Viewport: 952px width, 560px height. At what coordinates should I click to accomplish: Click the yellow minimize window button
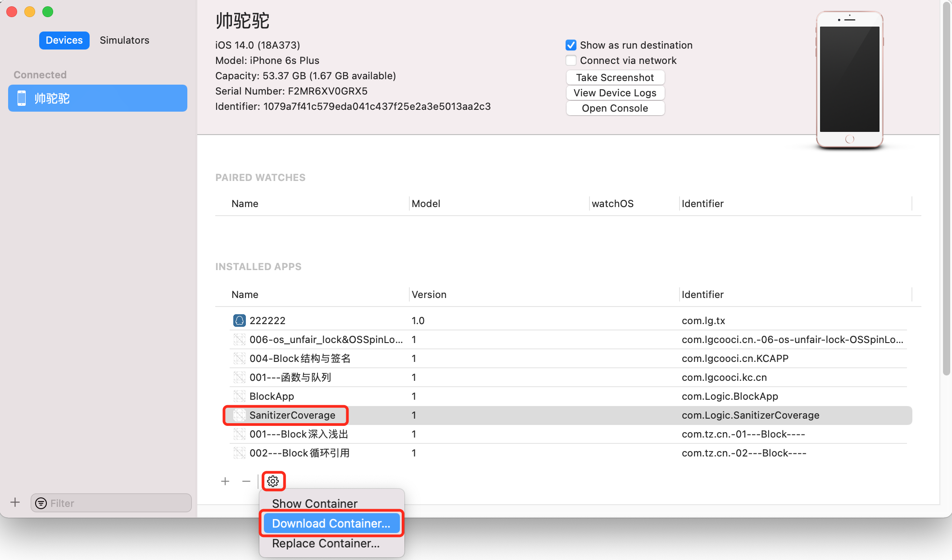coord(30,12)
